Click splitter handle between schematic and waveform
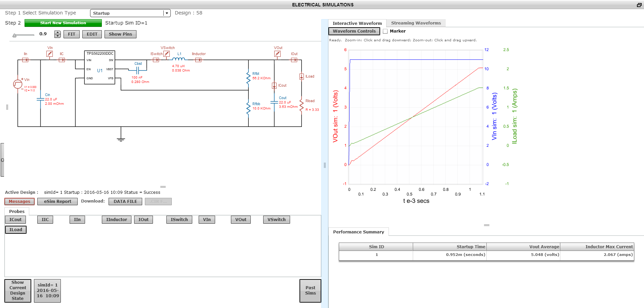The image size is (644, 308). click(x=325, y=165)
